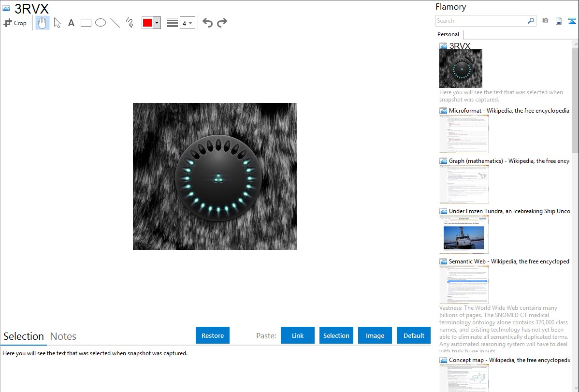Pick the rectangle shape tool

click(x=86, y=23)
